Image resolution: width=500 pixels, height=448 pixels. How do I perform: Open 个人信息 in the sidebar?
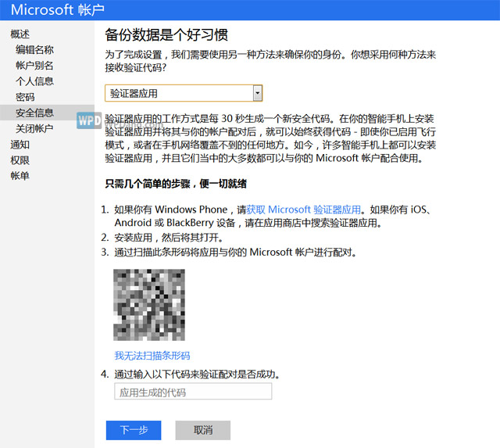(x=34, y=81)
